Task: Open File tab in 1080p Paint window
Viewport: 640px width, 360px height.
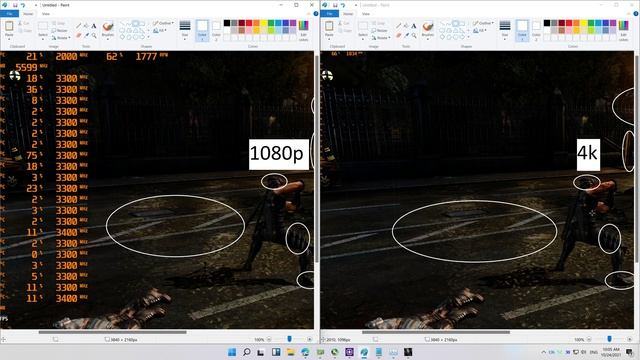Action: tap(9, 13)
